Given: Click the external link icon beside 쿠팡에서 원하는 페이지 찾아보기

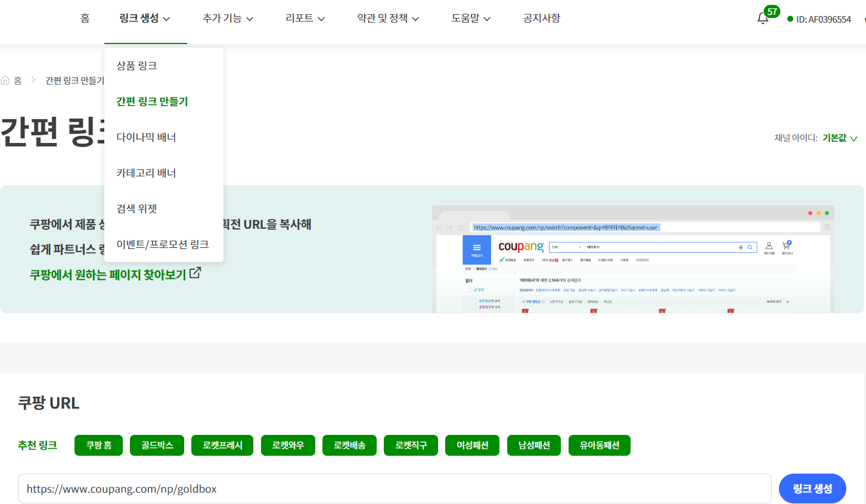Looking at the screenshot, I should click(195, 273).
